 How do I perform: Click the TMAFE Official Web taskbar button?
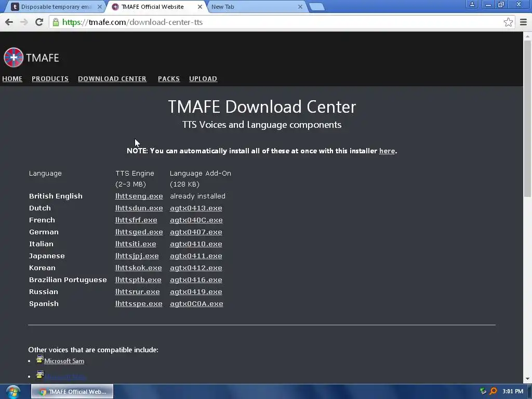tap(72, 392)
